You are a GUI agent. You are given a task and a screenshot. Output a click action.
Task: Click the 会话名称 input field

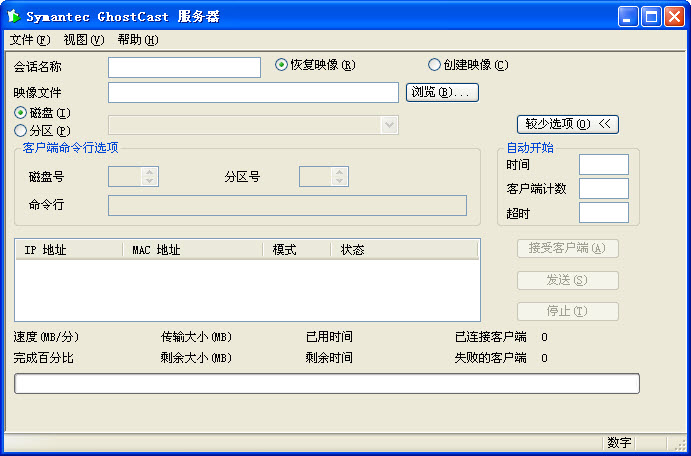point(184,67)
